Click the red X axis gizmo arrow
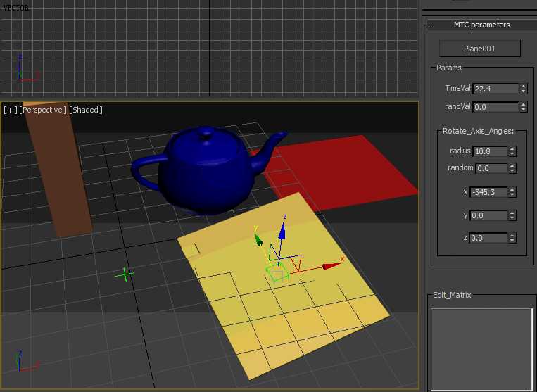This screenshot has height=392, width=537. click(331, 265)
